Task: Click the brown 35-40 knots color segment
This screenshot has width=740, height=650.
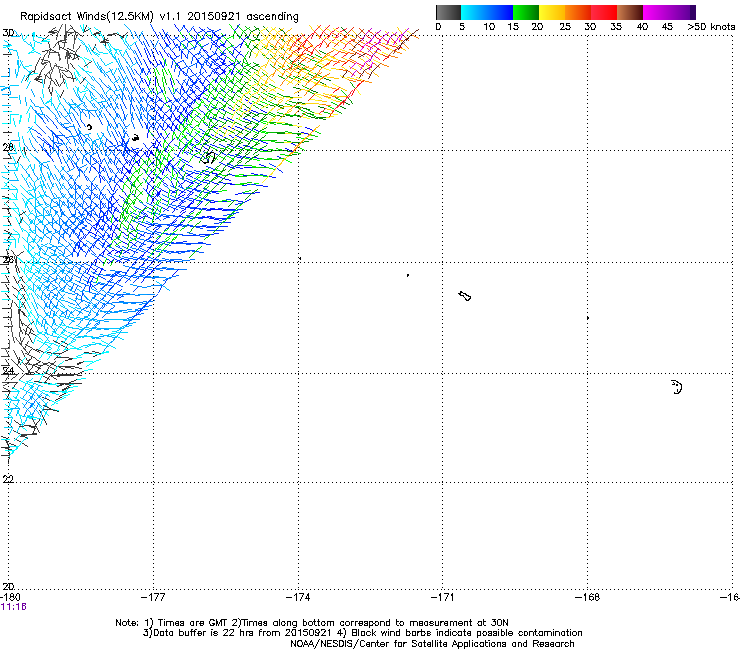Action: click(630, 12)
